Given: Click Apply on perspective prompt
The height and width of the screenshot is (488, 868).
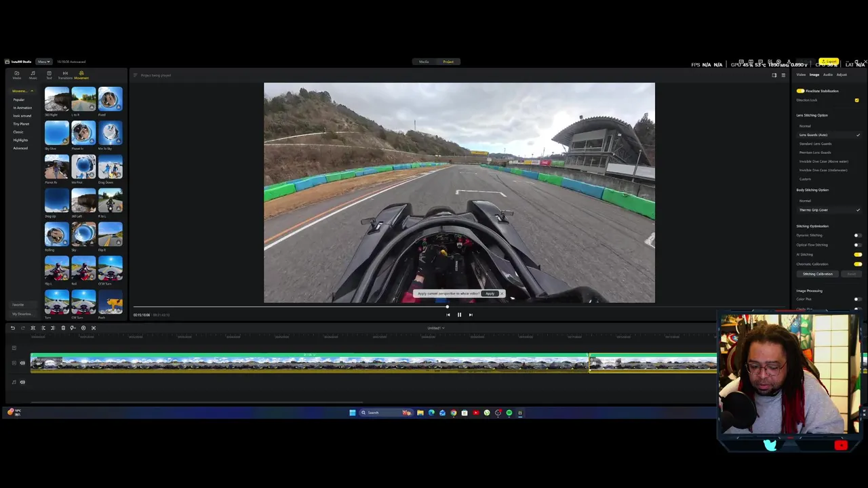Looking at the screenshot, I should (490, 293).
